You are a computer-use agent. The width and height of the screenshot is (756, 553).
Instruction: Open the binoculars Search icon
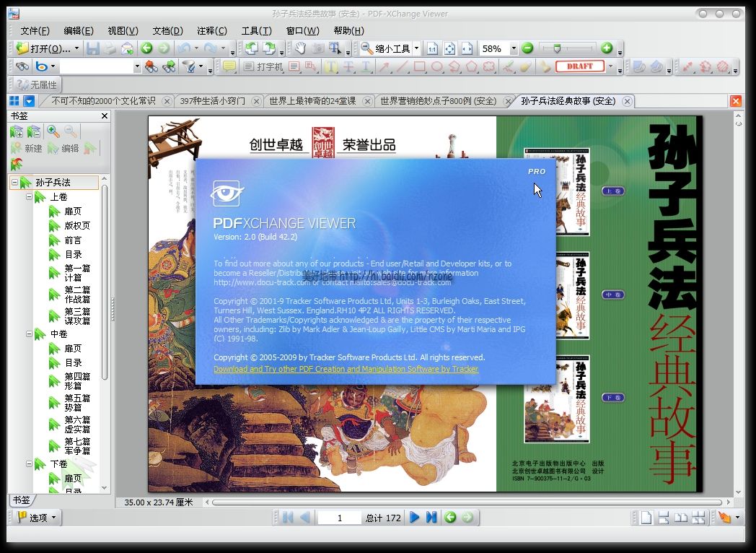coord(22,66)
